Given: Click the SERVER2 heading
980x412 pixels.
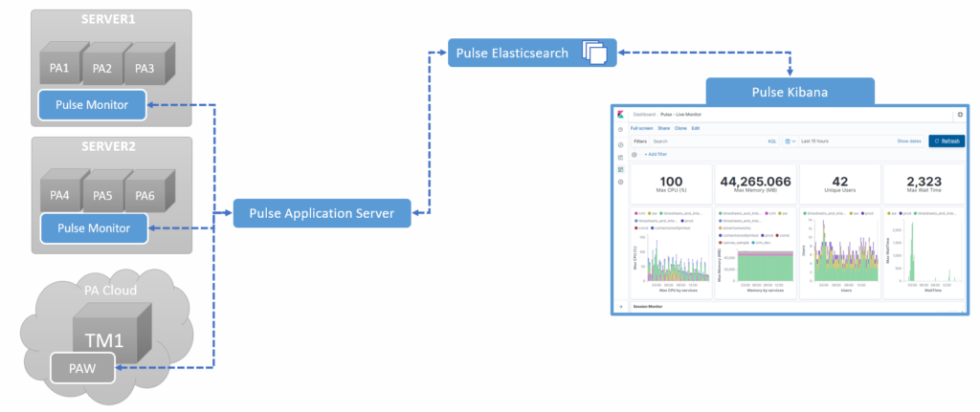Looking at the screenshot, I should [x=111, y=146].
